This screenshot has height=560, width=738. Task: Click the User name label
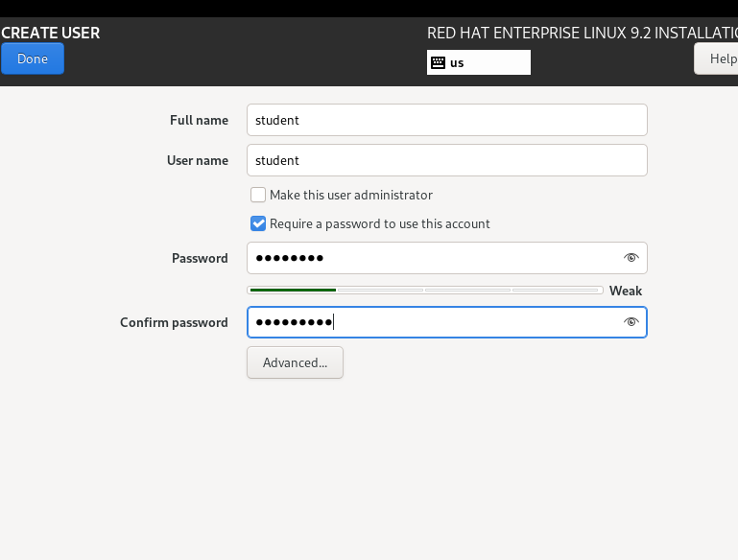point(198,161)
